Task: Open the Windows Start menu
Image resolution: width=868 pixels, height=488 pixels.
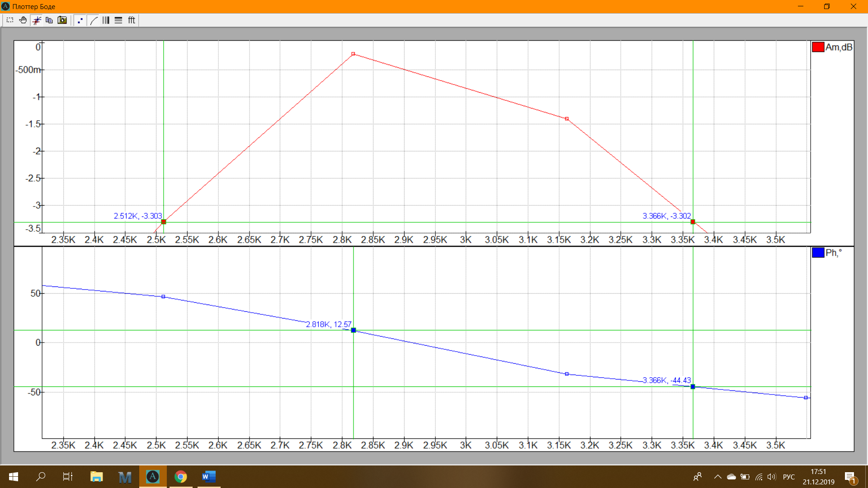Action: (x=14, y=477)
